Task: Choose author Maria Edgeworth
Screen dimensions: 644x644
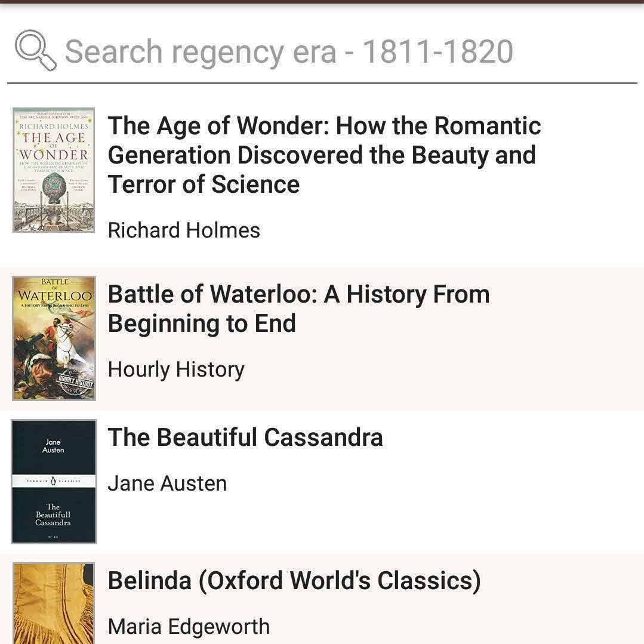Action: click(x=189, y=627)
